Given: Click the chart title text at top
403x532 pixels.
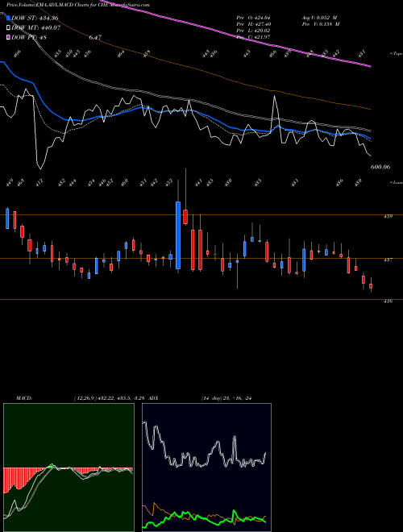Looking at the screenshot, I should click(78, 5).
